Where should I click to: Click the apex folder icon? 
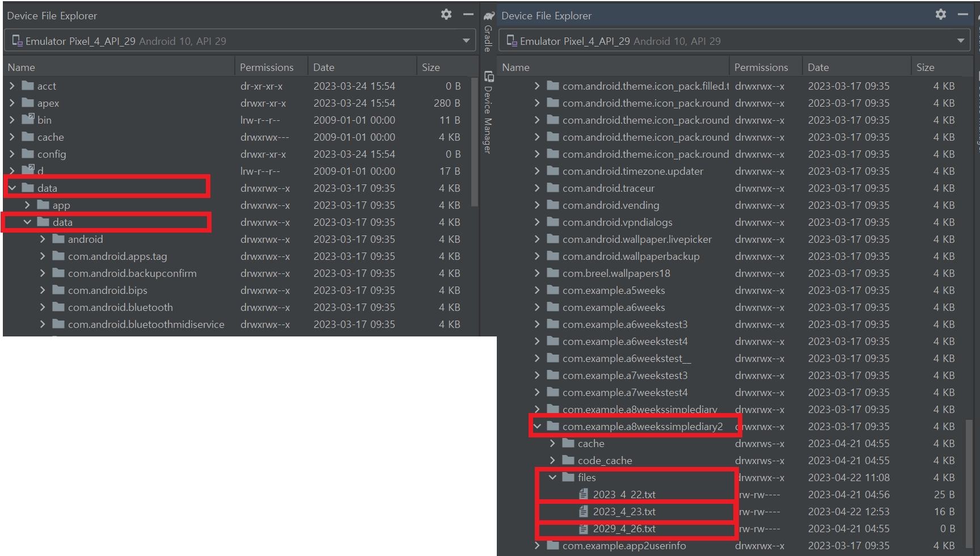point(28,103)
